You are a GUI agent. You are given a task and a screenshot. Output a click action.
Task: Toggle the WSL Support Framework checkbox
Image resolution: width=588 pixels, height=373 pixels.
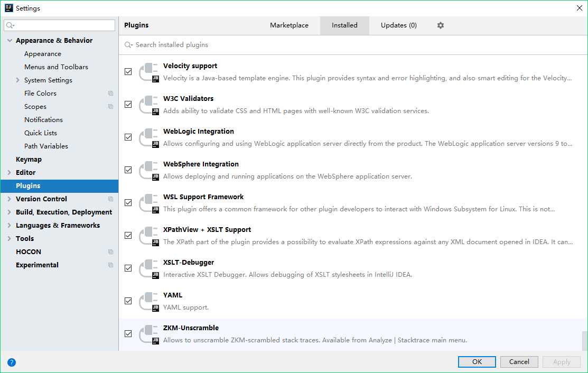click(x=128, y=203)
